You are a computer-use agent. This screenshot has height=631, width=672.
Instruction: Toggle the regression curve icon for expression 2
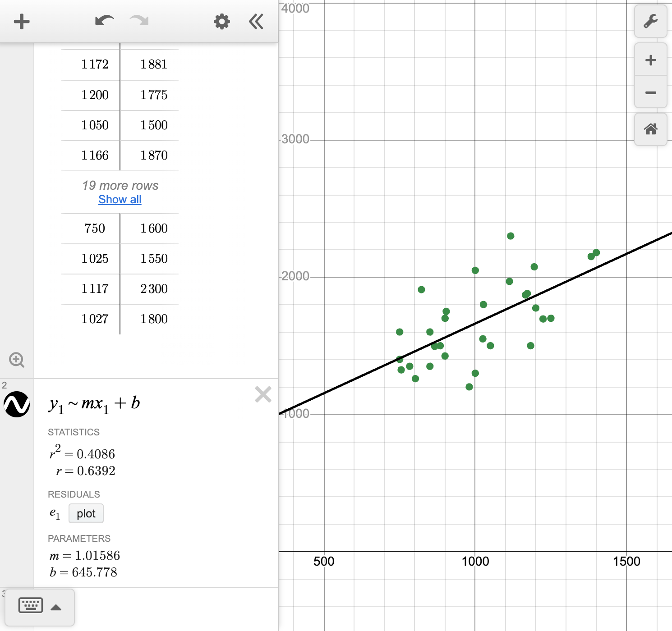pyautogui.click(x=16, y=405)
